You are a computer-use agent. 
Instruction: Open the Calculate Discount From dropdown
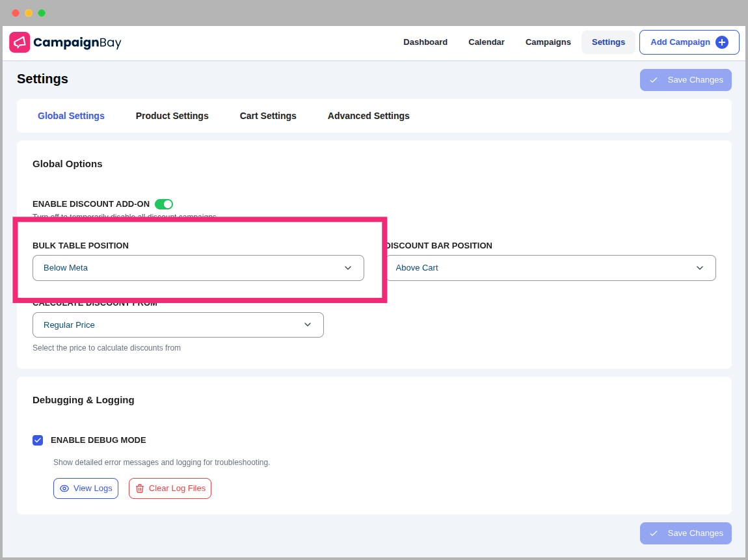tap(178, 325)
